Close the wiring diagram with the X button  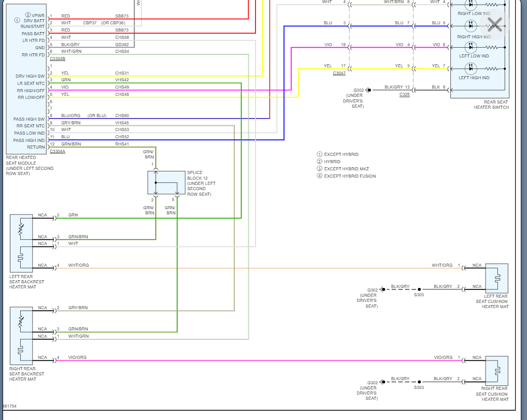(x=494, y=24)
